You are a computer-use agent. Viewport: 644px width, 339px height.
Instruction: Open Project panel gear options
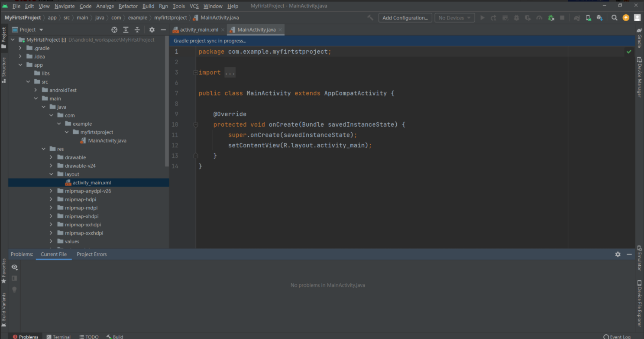tap(152, 30)
